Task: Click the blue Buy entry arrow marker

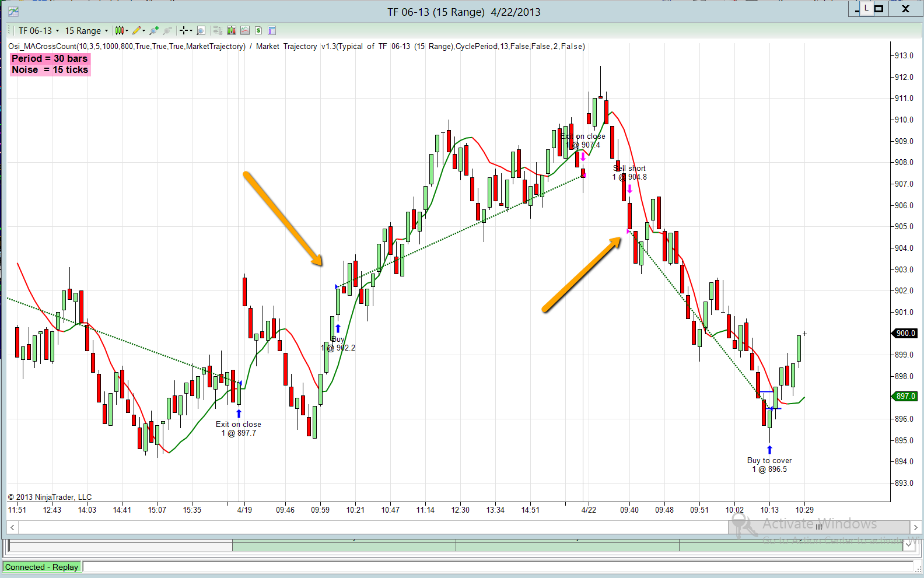Action: (x=338, y=328)
